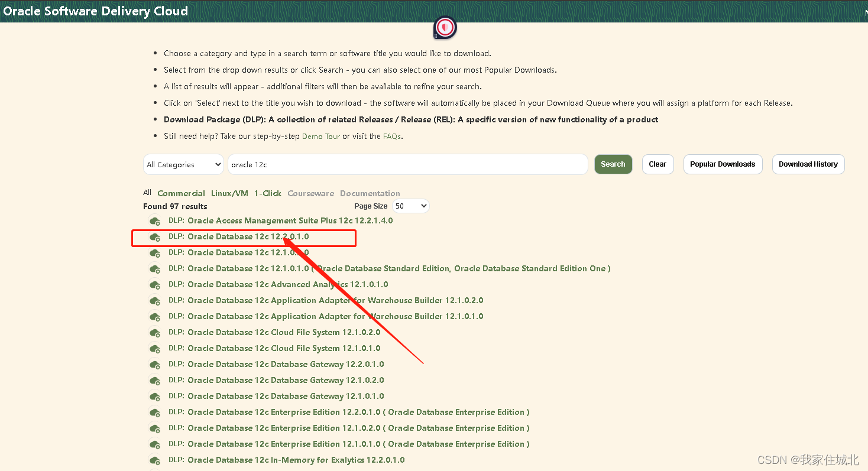
Task: Click the Found 97 results text
Action: pyautogui.click(x=175, y=206)
